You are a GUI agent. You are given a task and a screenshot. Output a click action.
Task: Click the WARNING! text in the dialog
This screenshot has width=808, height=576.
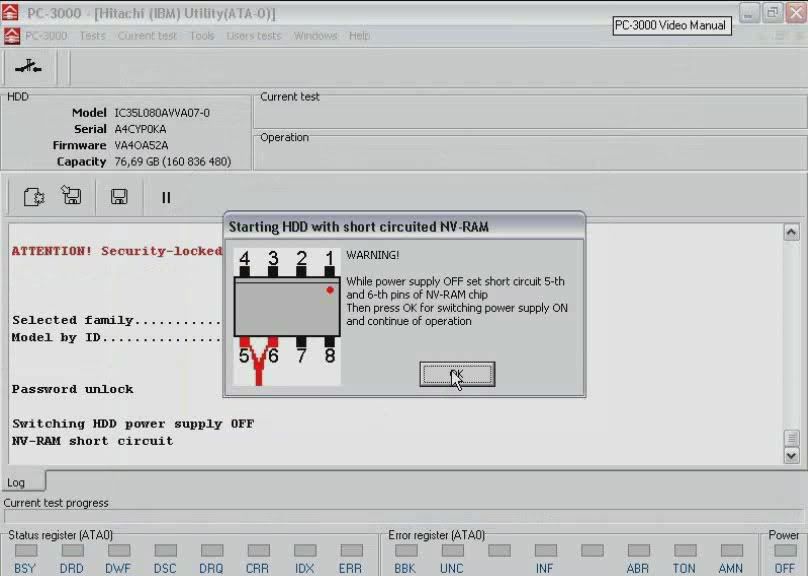[373, 255]
